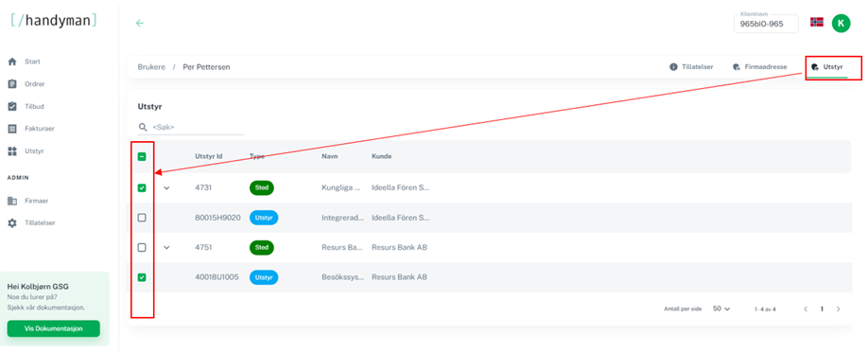Click Per Pettersen in the breadcrumb

click(206, 67)
